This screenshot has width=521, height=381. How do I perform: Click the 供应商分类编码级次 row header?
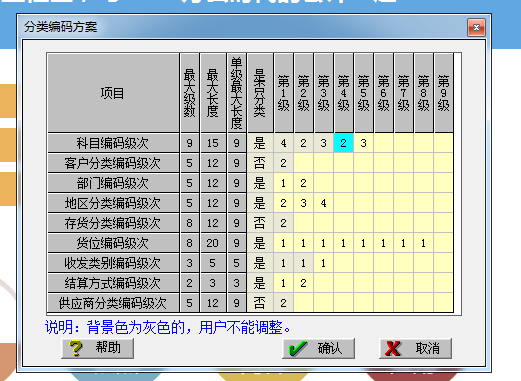coord(113,303)
